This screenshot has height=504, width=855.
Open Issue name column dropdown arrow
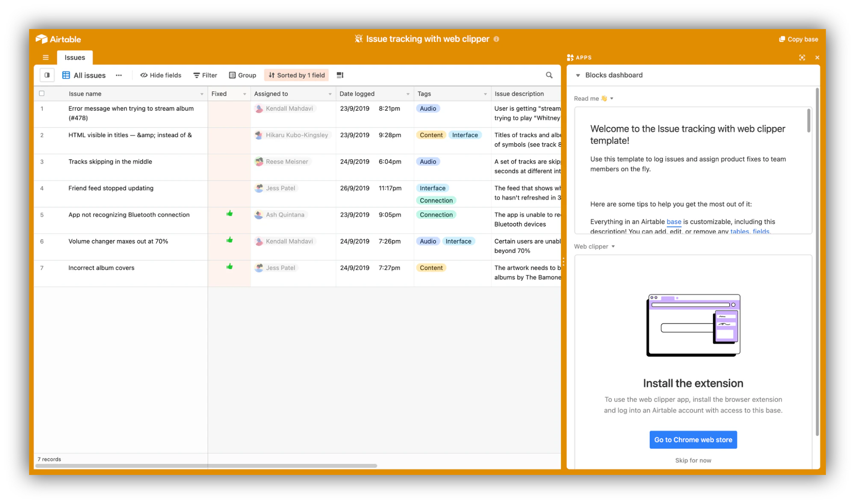tap(202, 94)
